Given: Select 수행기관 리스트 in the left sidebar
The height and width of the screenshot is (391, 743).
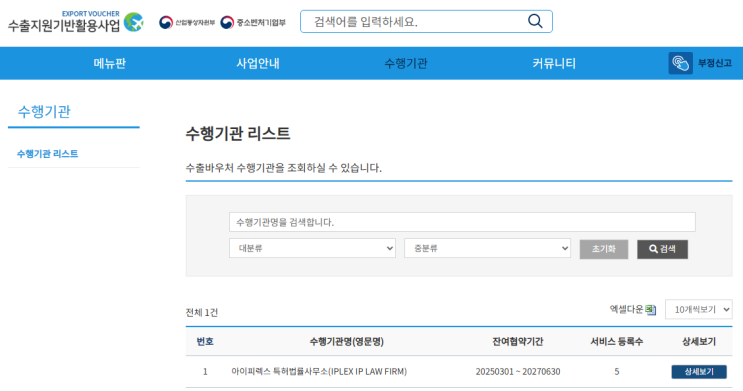Looking at the screenshot, I should (47, 154).
